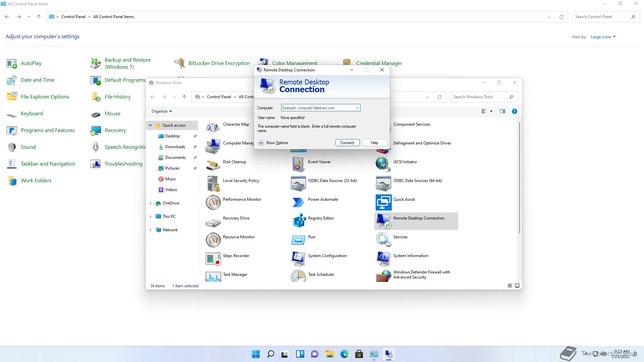This screenshot has height=362, width=644.
Task: Open the Services gears icon
Action: point(383,240)
